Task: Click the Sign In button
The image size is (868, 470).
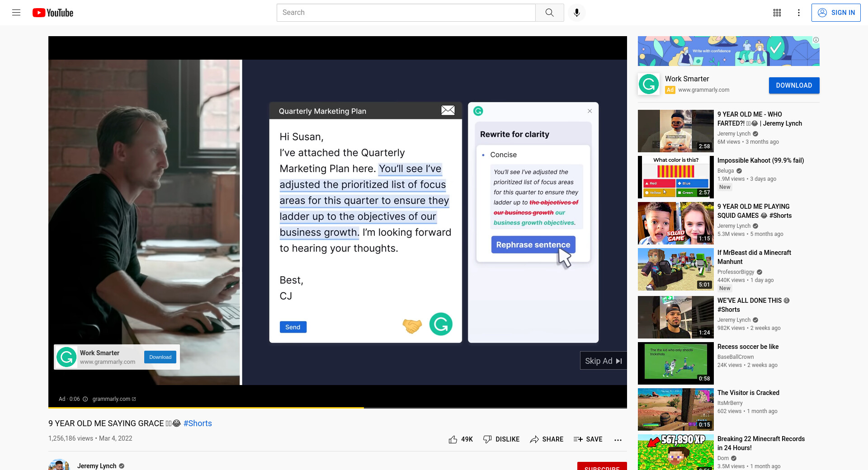Action: [x=836, y=13]
